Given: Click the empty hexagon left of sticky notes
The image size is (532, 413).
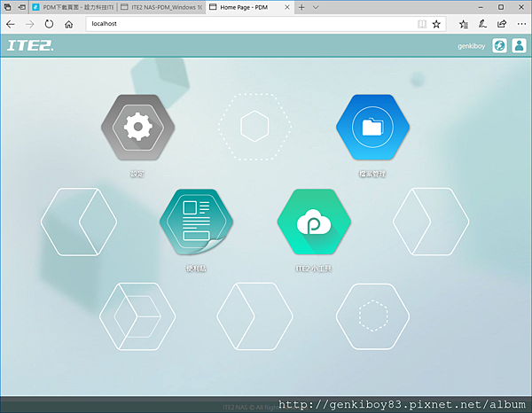Looking at the screenshot, I should pyautogui.click(x=79, y=222).
